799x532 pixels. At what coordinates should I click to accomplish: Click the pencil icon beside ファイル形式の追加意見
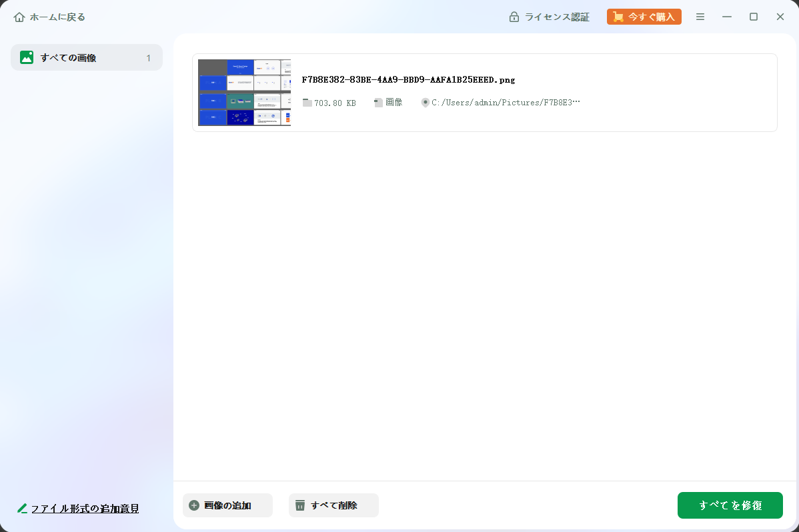coord(22,508)
